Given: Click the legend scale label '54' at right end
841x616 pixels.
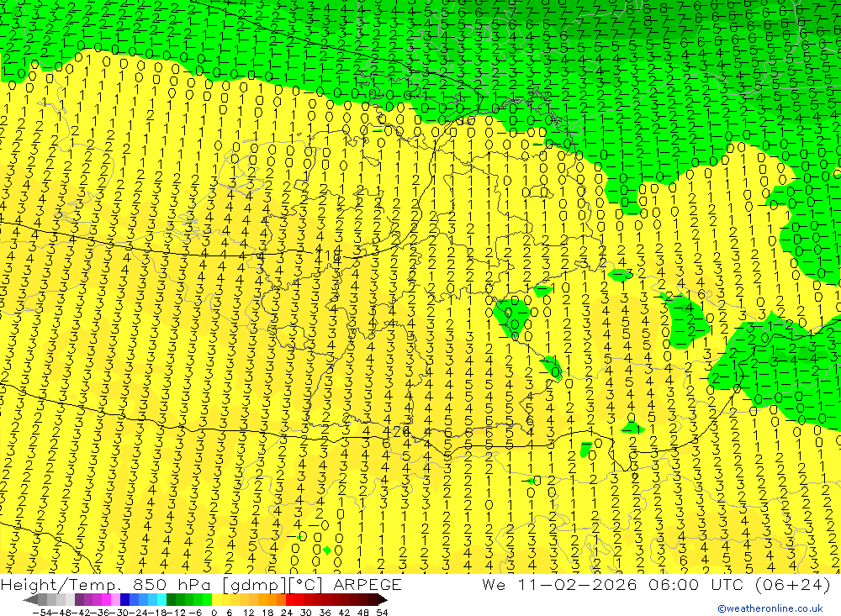Looking at the screenshot, I should 382,613.
